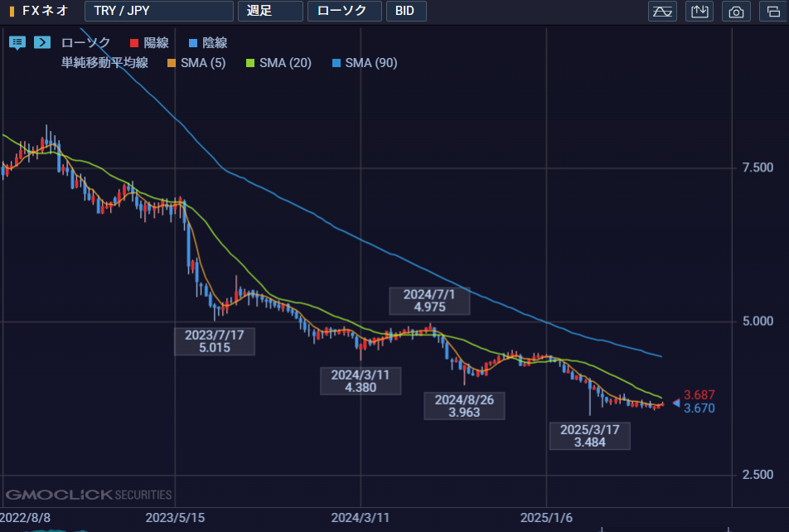Click the 7.500 price axis label
Viewport: 789px width, 532px height.
click(758, 167)
